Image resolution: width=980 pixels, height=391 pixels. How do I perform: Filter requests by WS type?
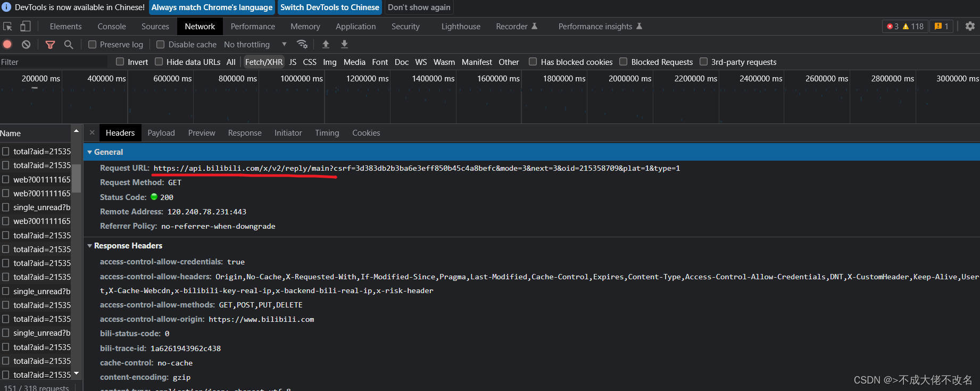421,62
